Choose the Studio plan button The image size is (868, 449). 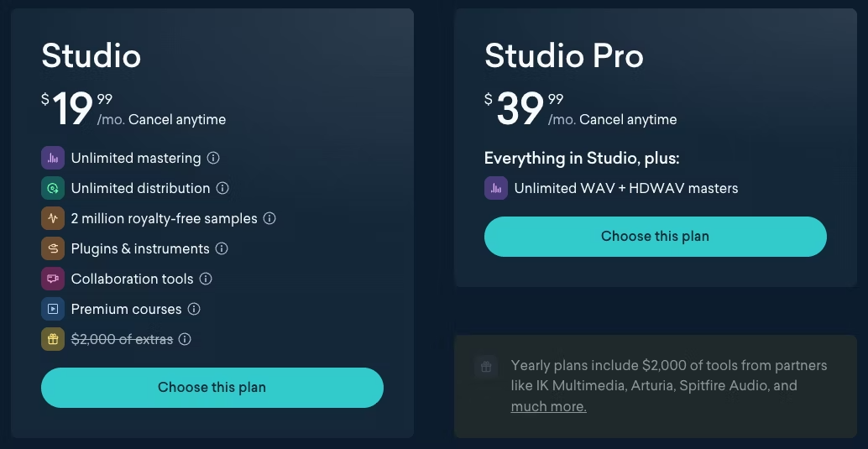pos(212,388)
